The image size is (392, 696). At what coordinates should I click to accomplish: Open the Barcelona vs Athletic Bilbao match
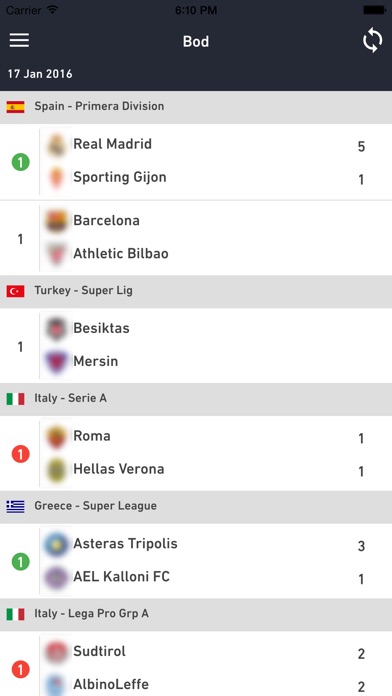pos(196,238)
